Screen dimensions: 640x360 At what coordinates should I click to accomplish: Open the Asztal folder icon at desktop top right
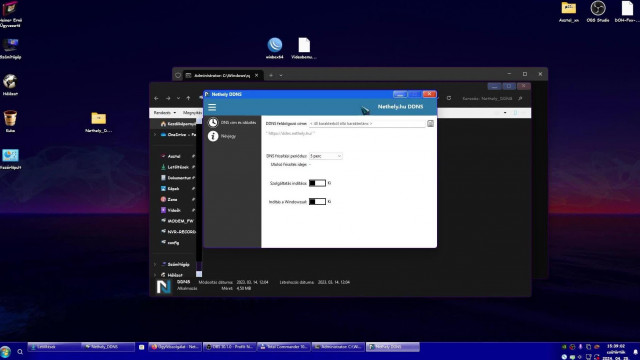(x=569, y=11)
